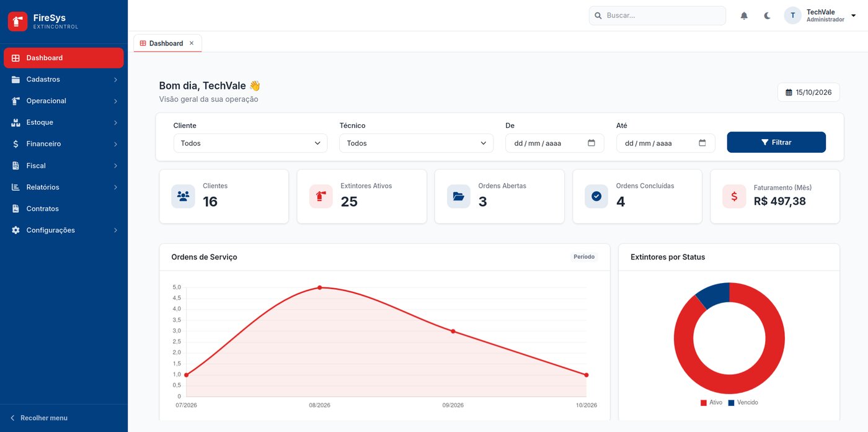The width and height of the screenshot is (868, 432).
Task: Click the 15/10/2026 date button
Action: 808,92
